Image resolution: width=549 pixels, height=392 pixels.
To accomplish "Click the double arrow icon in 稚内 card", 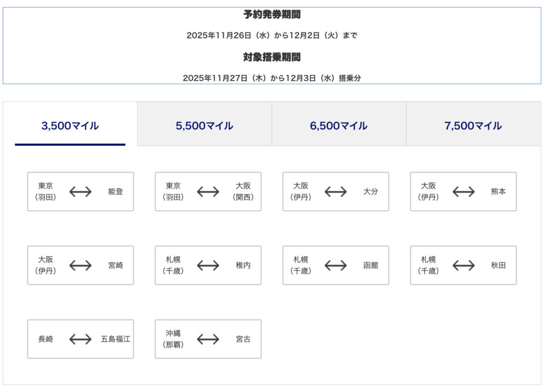I will (208, 265).
